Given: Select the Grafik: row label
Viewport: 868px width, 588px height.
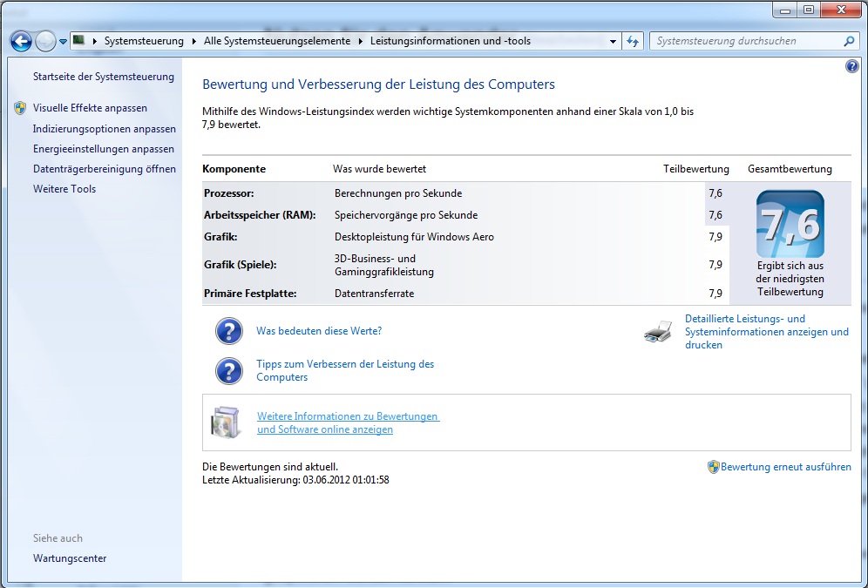Looking at the screenshot, I should pos(220,237).
